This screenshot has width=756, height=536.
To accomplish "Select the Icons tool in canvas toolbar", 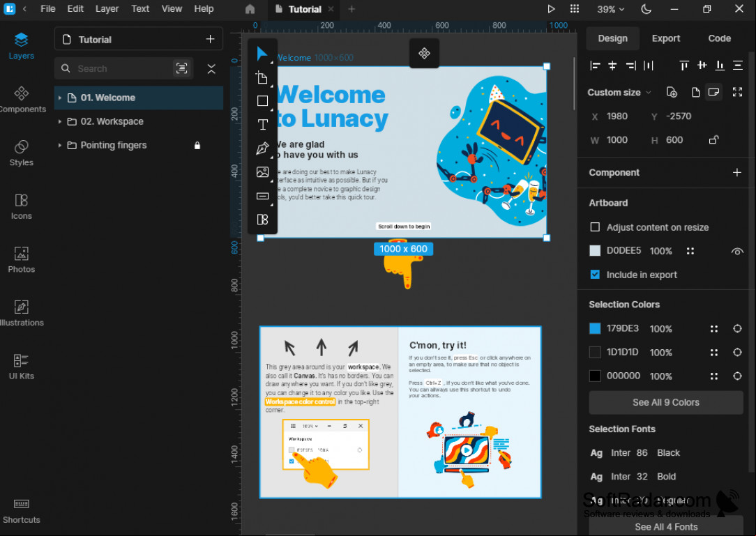I will coord(262,220).
